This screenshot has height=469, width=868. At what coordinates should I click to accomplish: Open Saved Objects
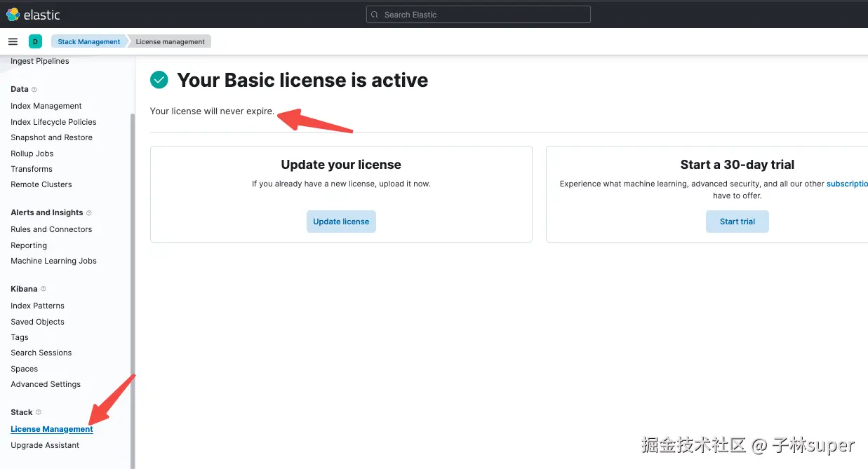pos(38,322)
